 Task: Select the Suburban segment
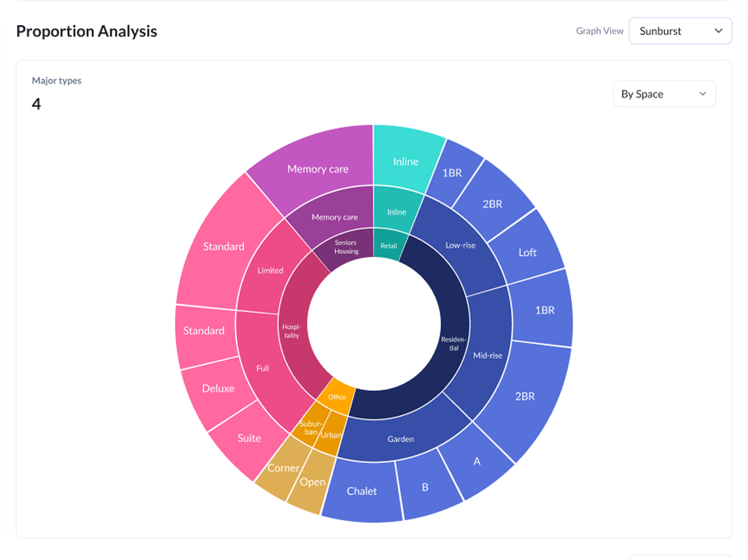point(310,427)
